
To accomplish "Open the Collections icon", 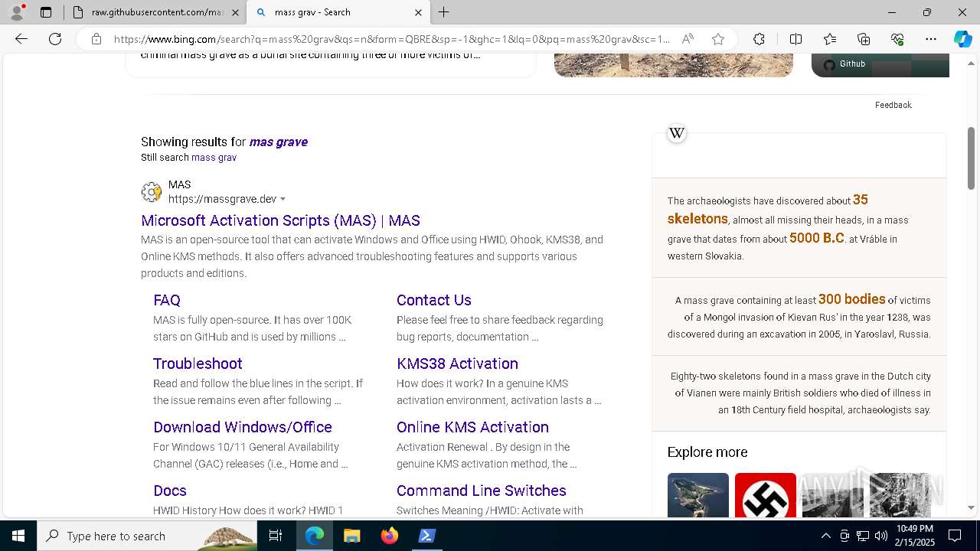I will click(864, 39).
